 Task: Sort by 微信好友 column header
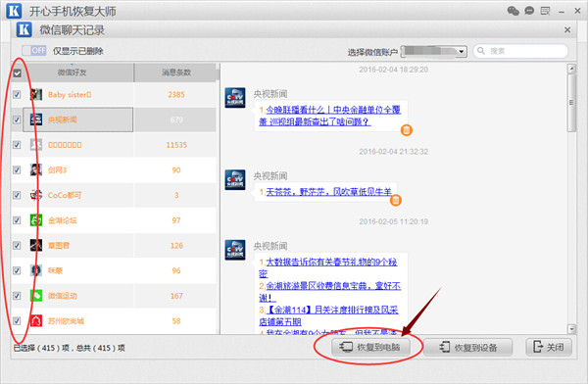pyautogui.click(x=72, y=72)
